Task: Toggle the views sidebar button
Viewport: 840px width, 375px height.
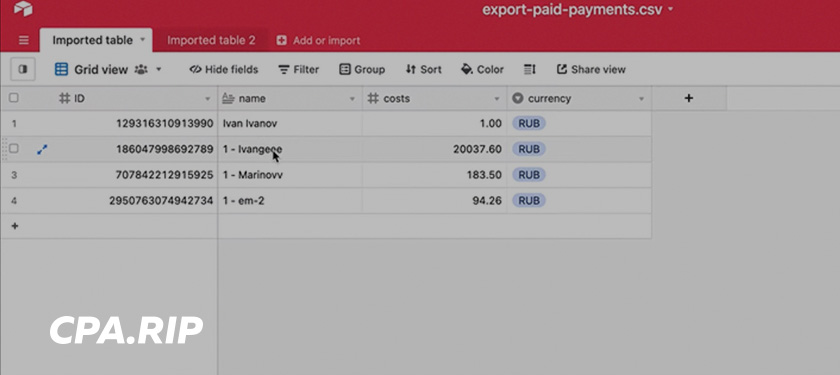Action: (x=23, y=69)
